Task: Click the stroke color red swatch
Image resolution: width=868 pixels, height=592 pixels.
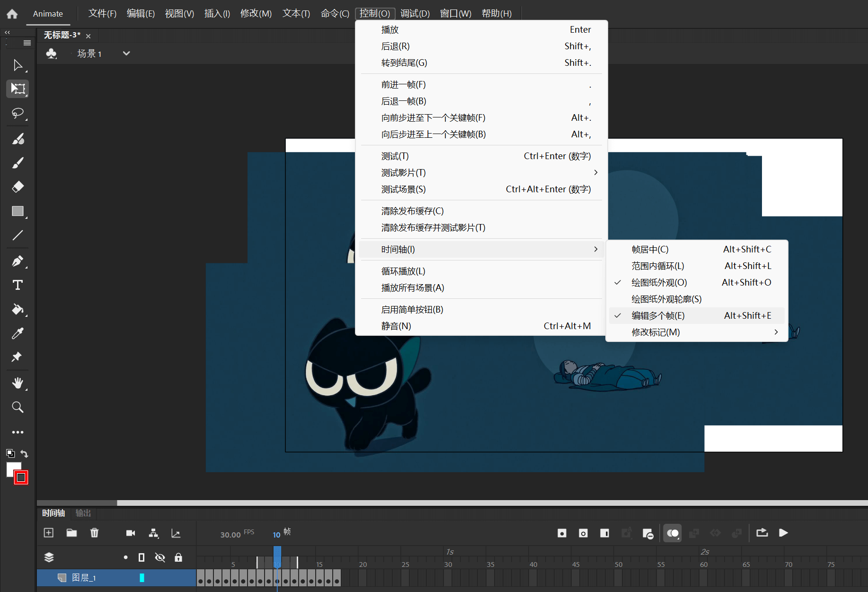Action: pyautogui.click(x=21, y=478)
